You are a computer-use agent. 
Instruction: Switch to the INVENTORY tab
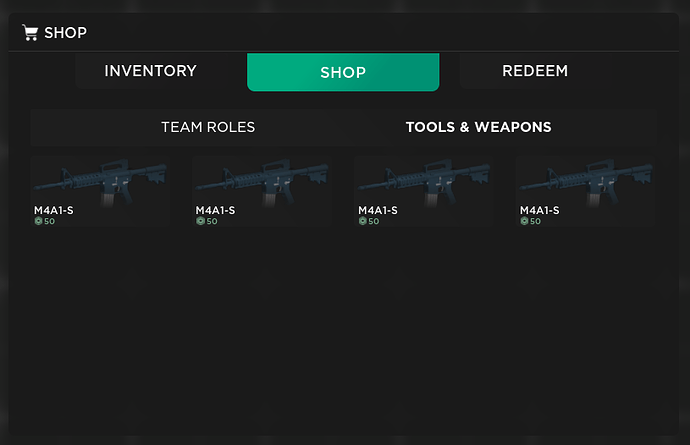[x=150, y=71]
